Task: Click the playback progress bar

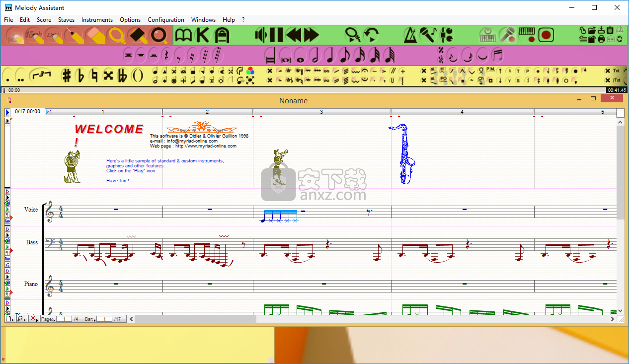Action: point(314,90)
